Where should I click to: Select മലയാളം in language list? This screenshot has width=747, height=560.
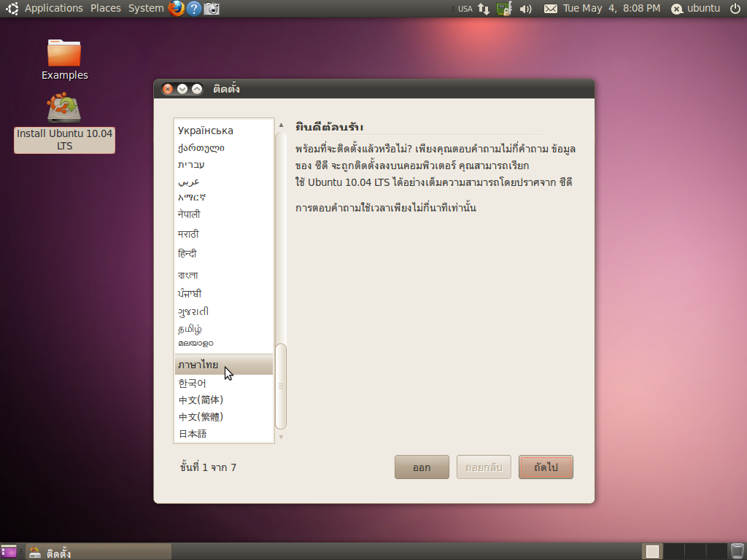coord(224,343)
